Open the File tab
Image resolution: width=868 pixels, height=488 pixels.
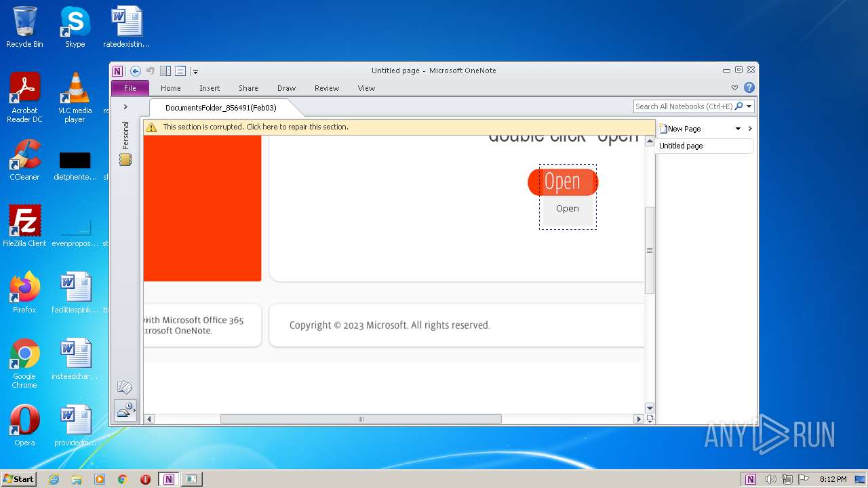(130, 88)
